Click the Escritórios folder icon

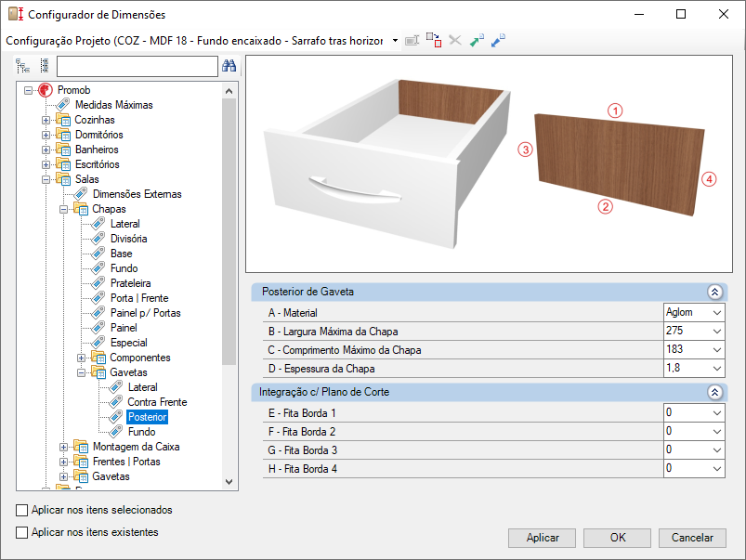pyautogui.click(x=63, y=164)
